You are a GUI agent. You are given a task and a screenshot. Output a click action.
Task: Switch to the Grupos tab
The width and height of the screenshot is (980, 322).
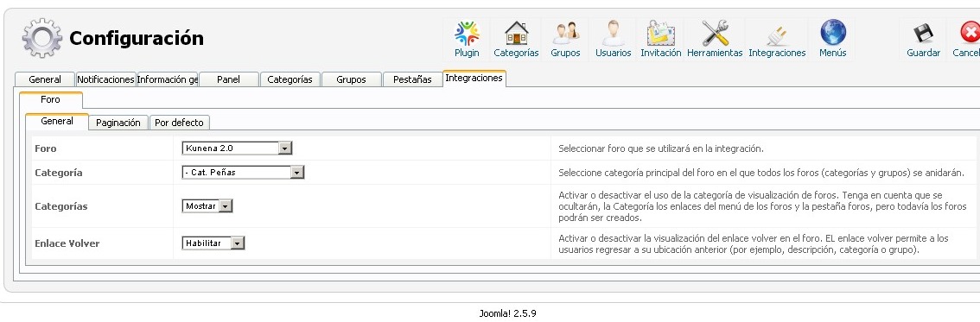pyautogui.click(x=351, y=79)
